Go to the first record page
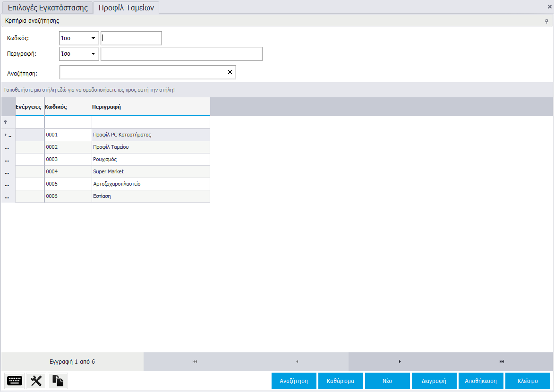Screen dimensions: 554x392 point(195,362)
